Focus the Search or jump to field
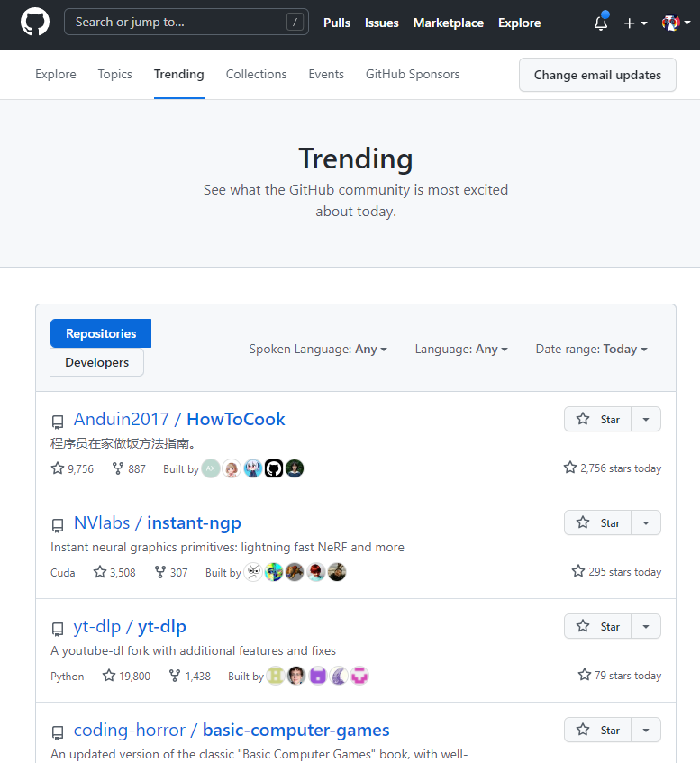 click(x=186, y=22)
